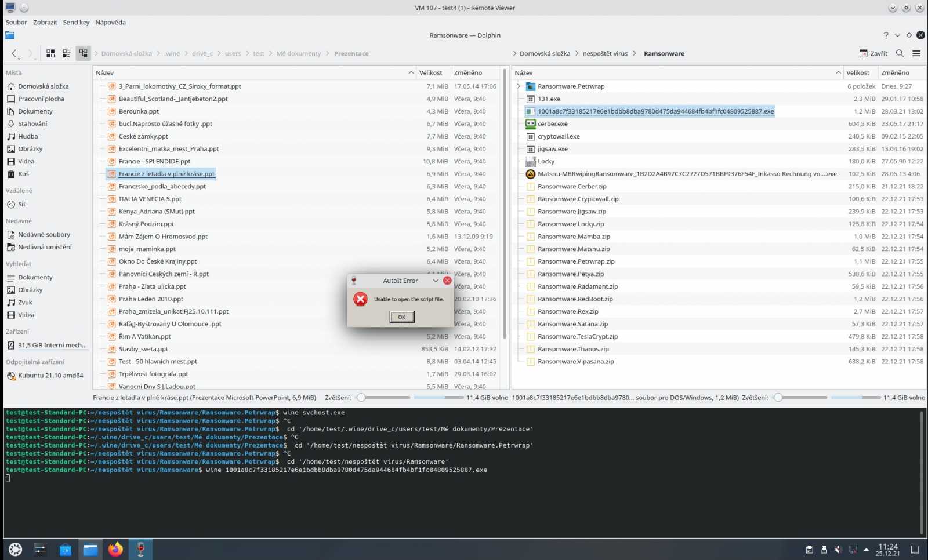Go forward in Dolphin navigation history

click(x=31, y=53)
